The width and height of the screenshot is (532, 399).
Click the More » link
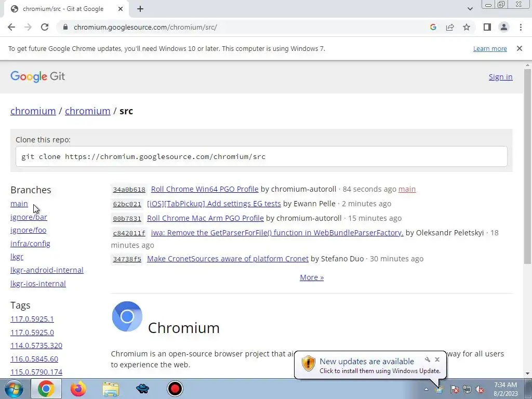[x=312, y=277]
